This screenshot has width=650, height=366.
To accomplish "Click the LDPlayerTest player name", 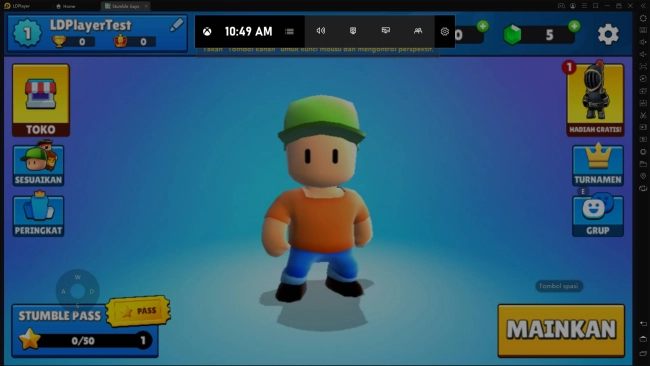I will (91, 25).
